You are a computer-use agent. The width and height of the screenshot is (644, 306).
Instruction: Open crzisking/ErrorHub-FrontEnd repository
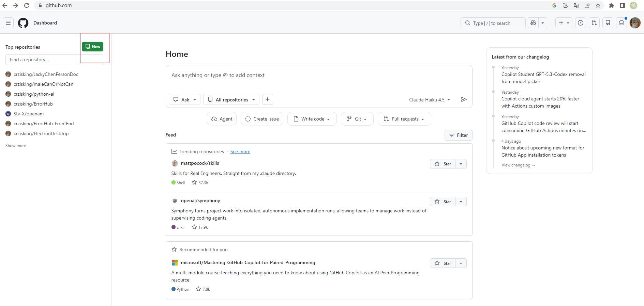pos(44,124)
